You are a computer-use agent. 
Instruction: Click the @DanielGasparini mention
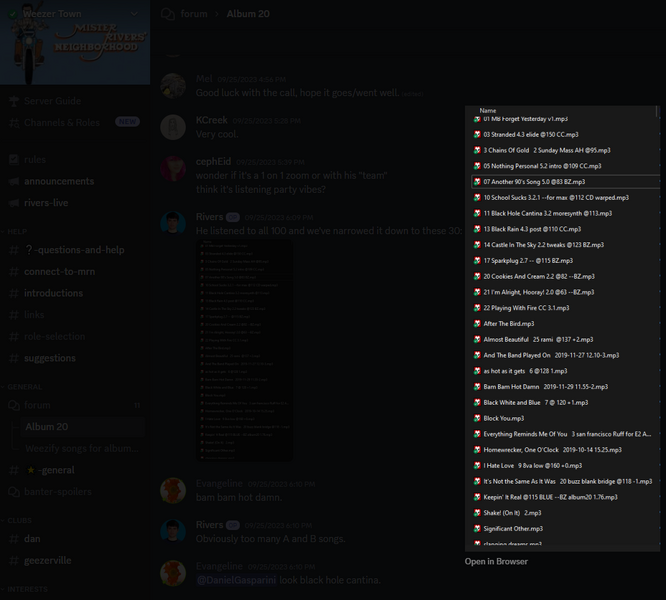click(x=237, y=580)
